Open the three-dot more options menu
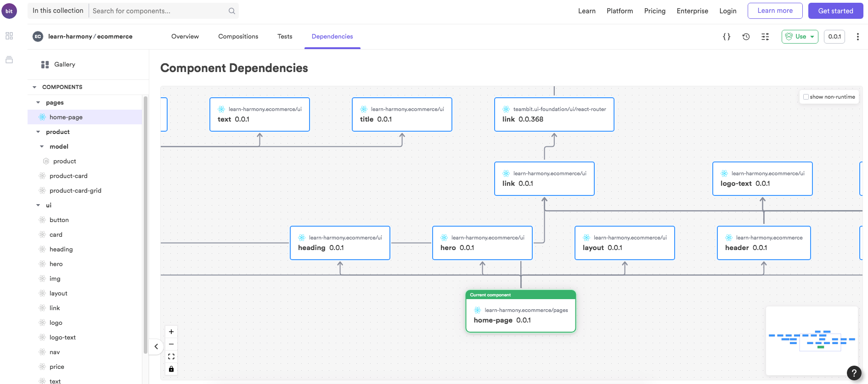Viewport: 868px width, 384px height. pos(857,37)
